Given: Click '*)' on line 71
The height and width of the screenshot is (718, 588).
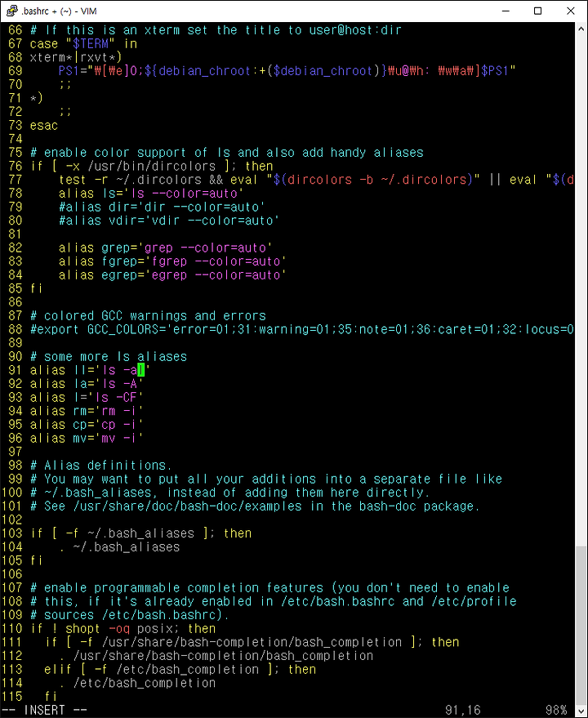Looking at the screenshot, I should (x=37, y=99).
